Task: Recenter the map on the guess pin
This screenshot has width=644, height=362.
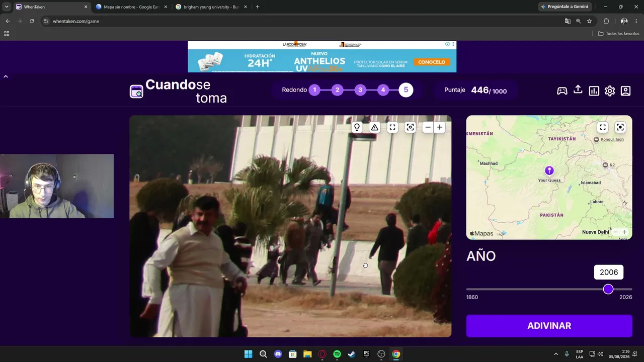Action: point(620,127)
